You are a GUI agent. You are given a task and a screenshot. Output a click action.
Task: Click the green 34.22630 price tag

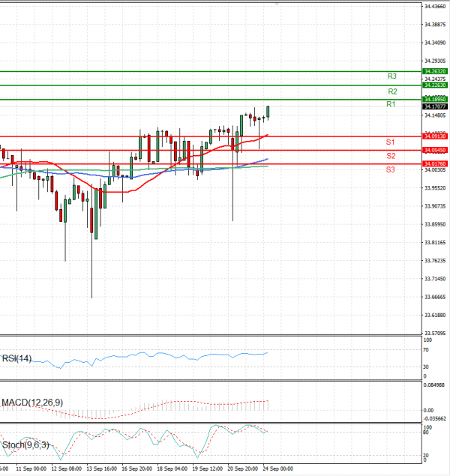click(435, 85)
